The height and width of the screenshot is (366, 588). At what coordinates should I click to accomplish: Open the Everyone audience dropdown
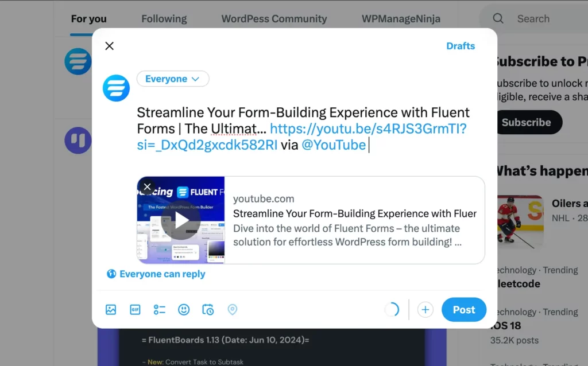pos(173,79)
